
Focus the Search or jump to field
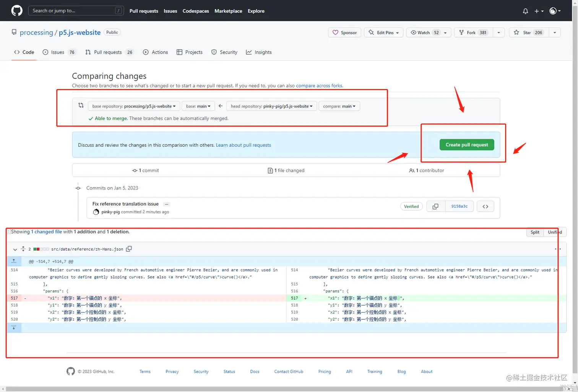(76, 11)
